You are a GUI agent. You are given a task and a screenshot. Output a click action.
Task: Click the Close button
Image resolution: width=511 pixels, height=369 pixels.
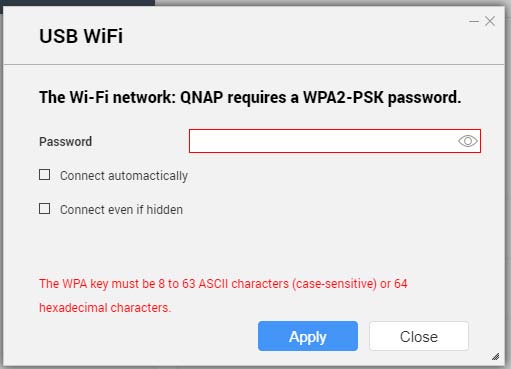pos(419,336)
